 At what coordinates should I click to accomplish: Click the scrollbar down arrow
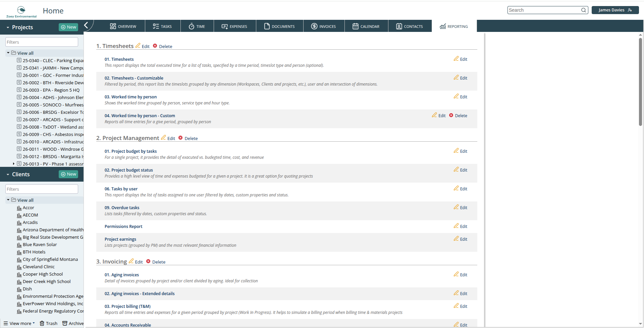click(641, 324)
